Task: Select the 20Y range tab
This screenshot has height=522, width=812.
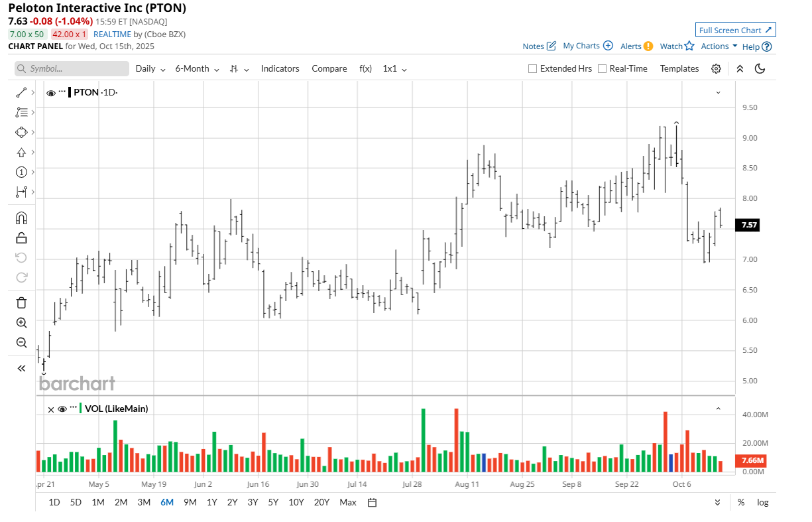Action: tap(321, 502)
